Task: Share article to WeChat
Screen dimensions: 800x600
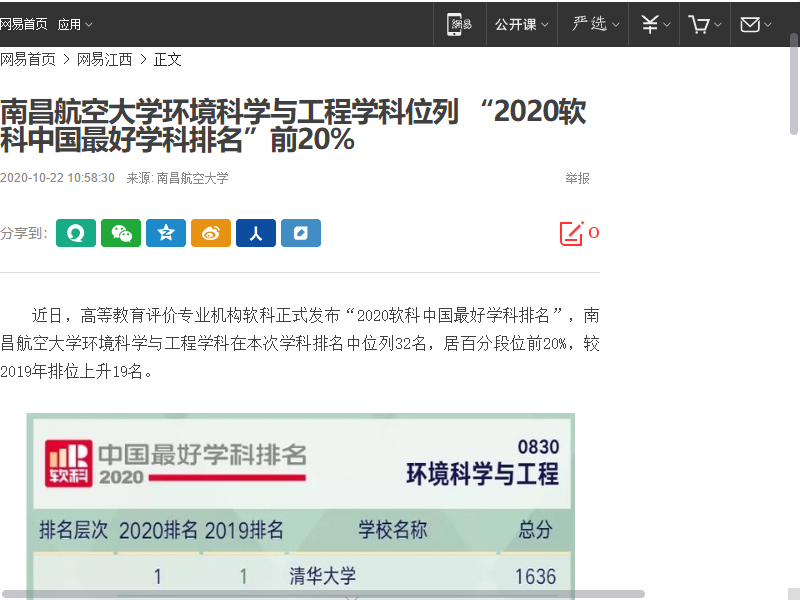Action: [121, 233]
